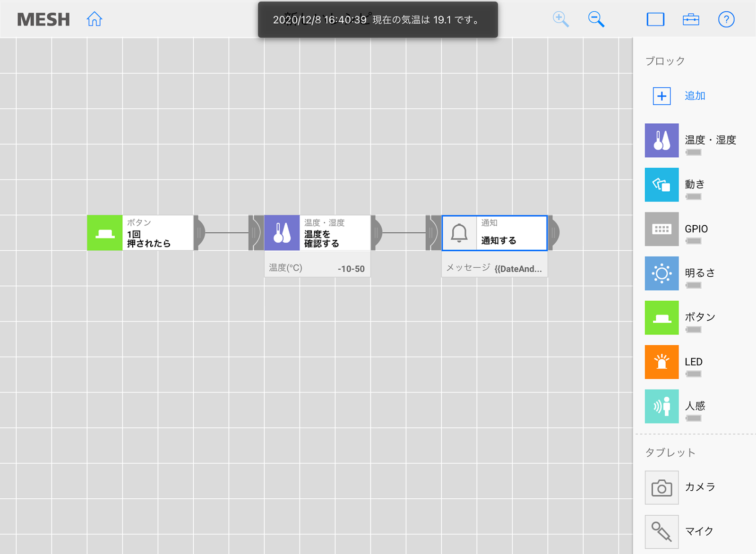Select the green ボタン block in sidebar

click(661, 318)
